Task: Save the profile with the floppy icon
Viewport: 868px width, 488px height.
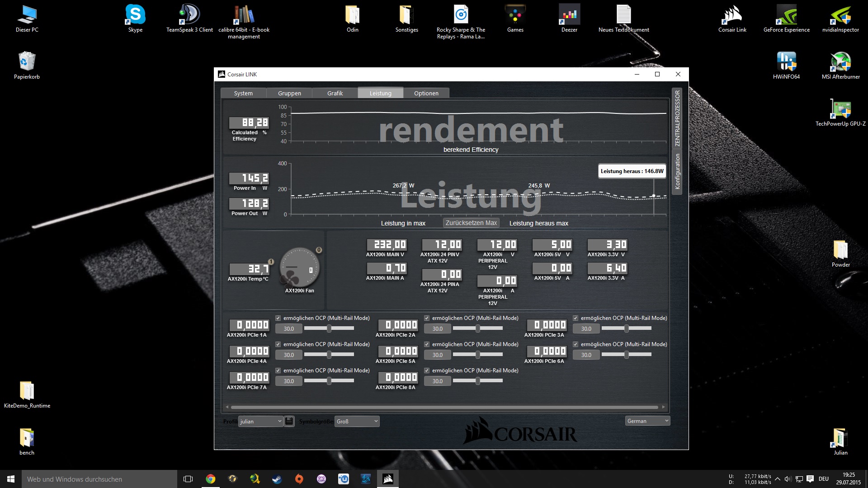Action: pyautogui.click(x=289, y=421)
